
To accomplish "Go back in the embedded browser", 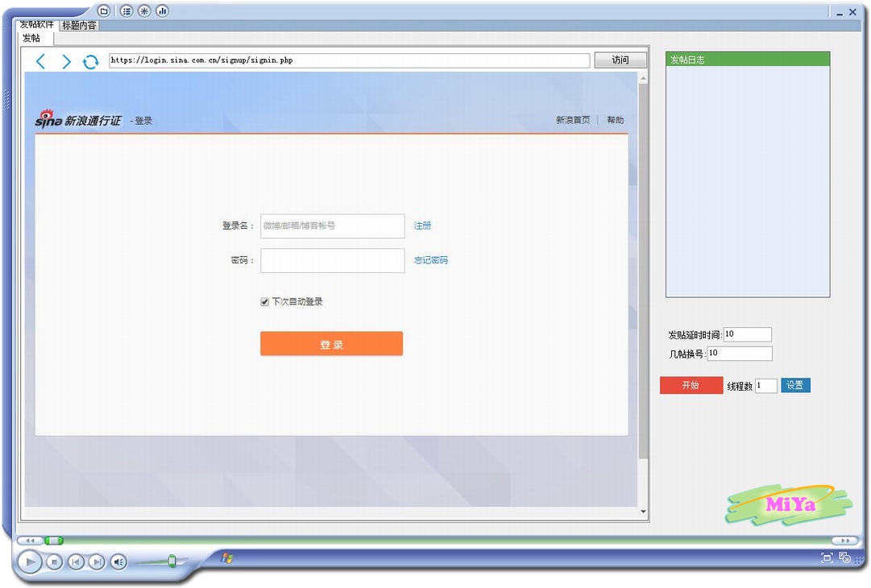I will [x=40, y=61].
